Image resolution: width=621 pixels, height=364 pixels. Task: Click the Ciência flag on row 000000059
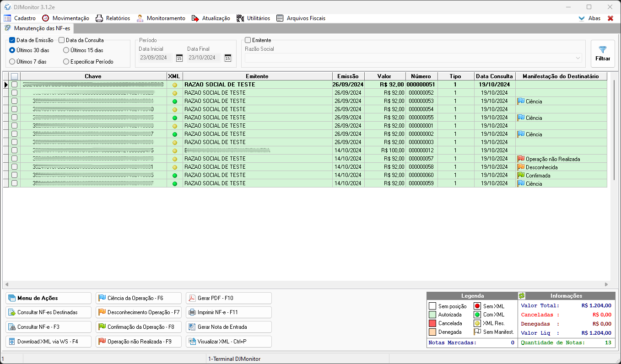[x=521, y=183]
